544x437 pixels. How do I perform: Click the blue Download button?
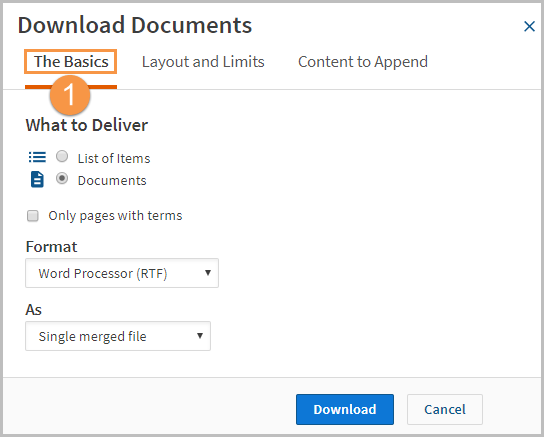pos(345,409)
